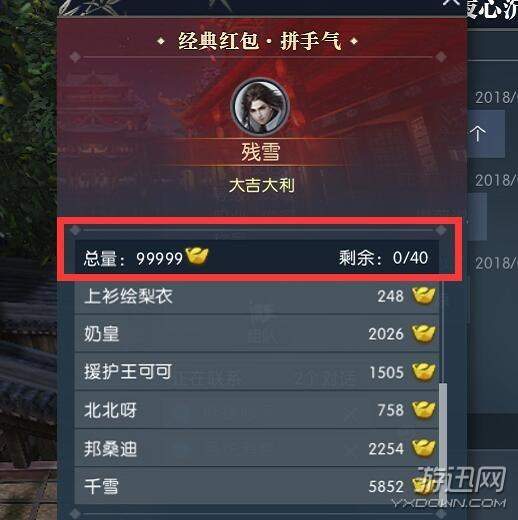Viewport: 518px width, 520px height.
Task: Click the gold ingot icon next to 2026
Action: pyautogui.click(x=424, y=334)
